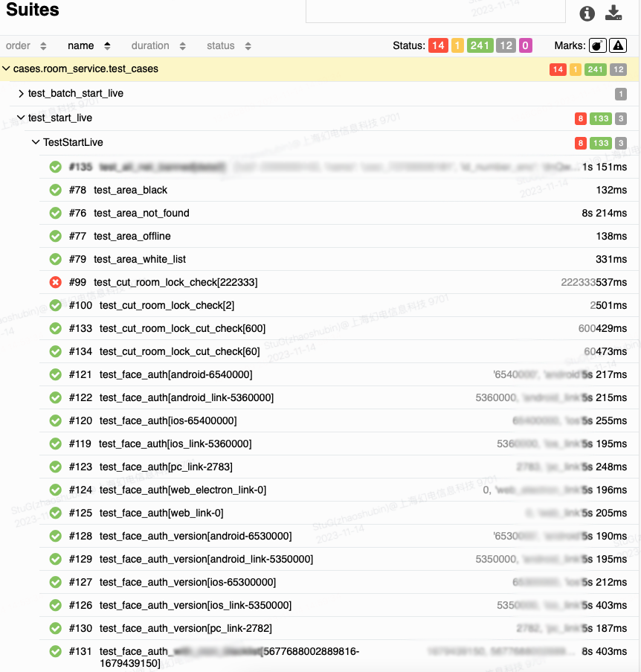This screenshot has height=672, width=641.
Task: Open test_face_auth[web_link-0]
Action: coord(339,513)
